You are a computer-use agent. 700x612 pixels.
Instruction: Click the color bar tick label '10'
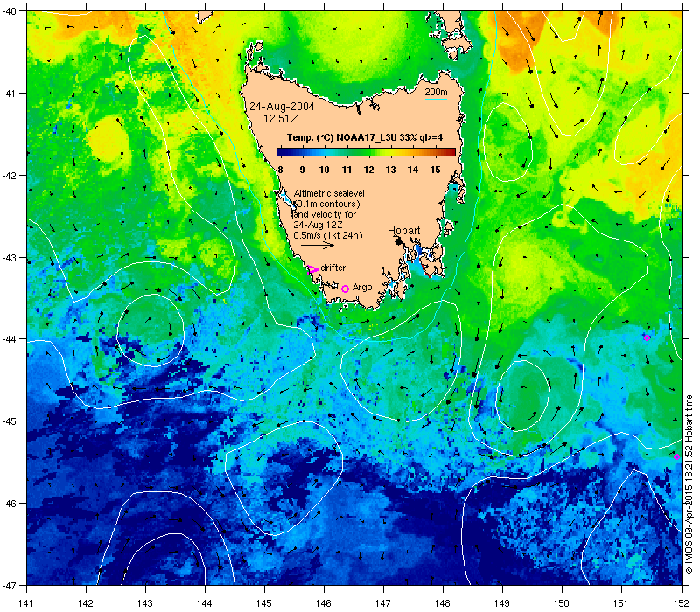pyautogui.click(x=324, y=170)
